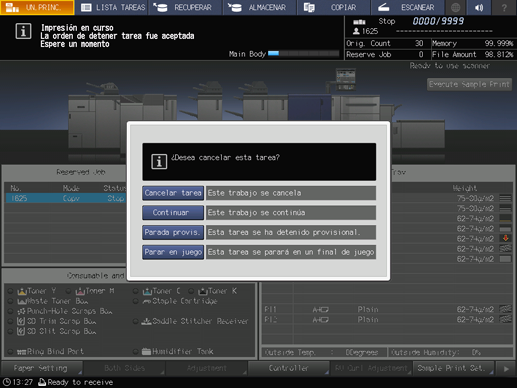This screenshot has width=517, height=388.
Task: Click 'Este trabajo se cancela' description
Action: click(x=291, y=193)
